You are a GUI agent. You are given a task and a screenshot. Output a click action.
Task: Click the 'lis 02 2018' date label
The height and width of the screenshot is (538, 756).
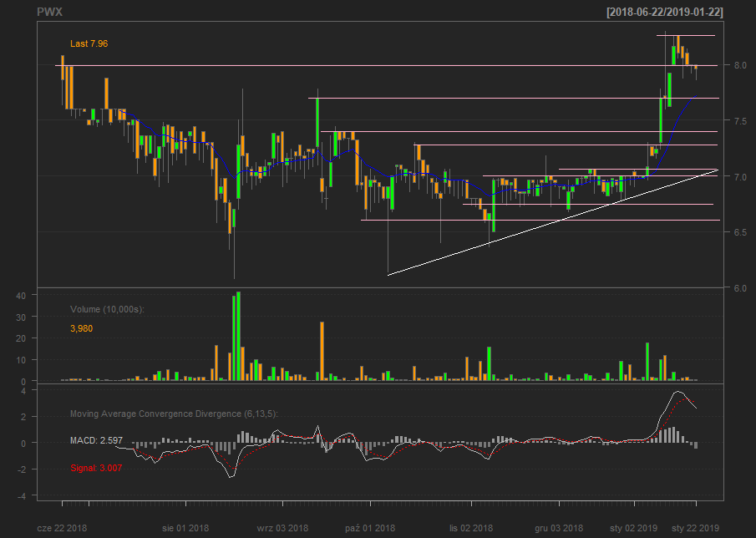click(x=471, y=528)
